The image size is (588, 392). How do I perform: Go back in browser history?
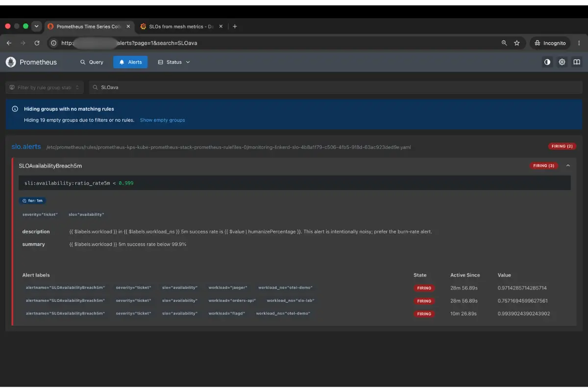(9, 43)
